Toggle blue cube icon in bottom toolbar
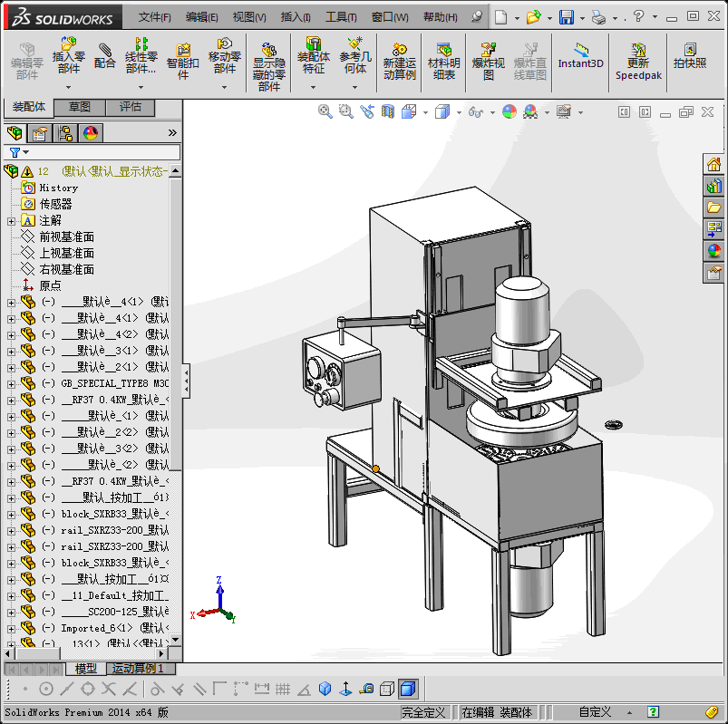Screen dimensions: 728x724 (325, 690)
